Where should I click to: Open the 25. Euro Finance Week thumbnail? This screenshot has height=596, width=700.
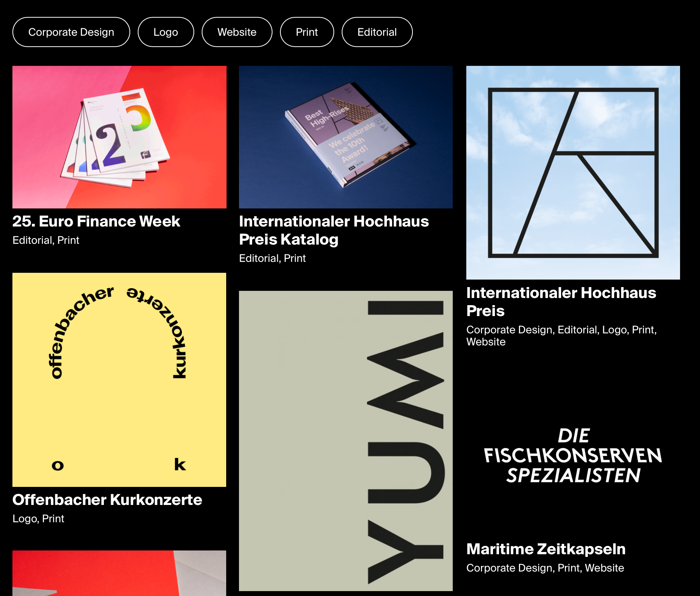click(x=119, y=137)
